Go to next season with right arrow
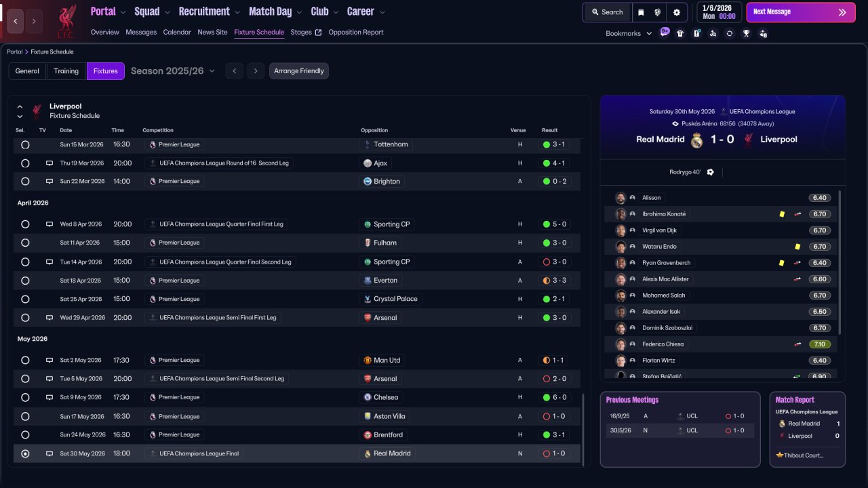 (x=256, y=71)
